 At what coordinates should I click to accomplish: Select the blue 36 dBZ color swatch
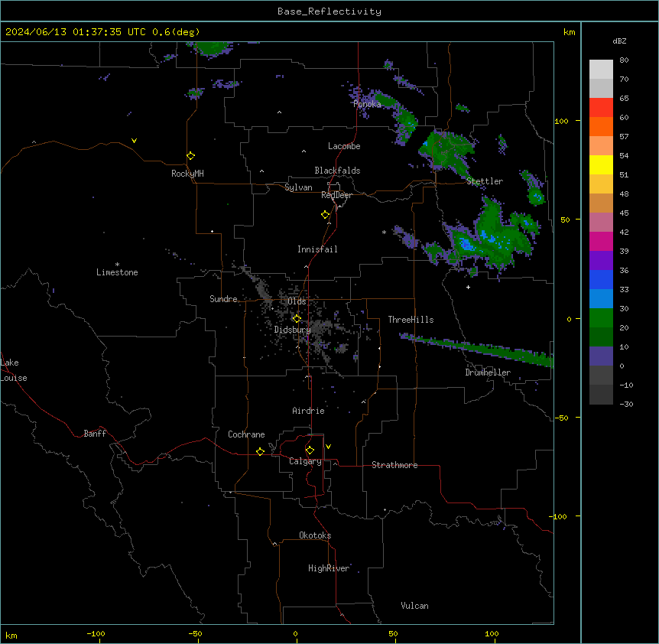[601, 279]
